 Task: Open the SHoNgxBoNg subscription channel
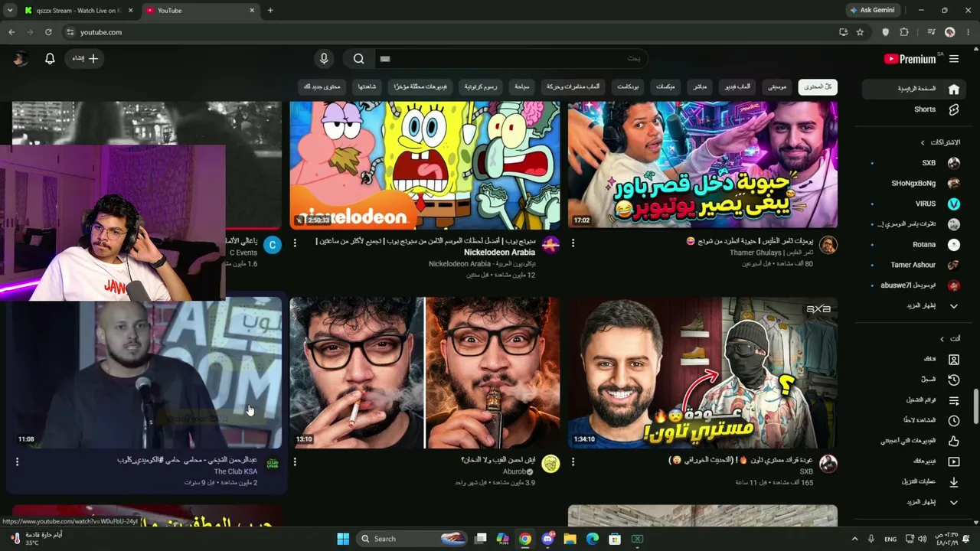913,184
